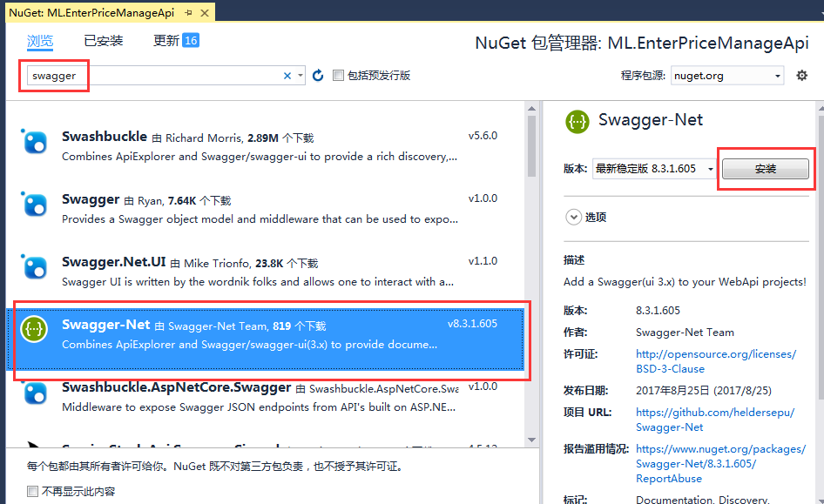The image size is (824, 504).
Task: Select the Swagger-Net package row
Action: 265,339
